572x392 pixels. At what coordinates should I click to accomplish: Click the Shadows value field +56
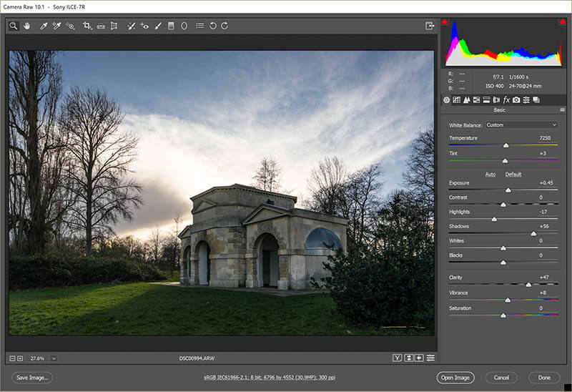[544, 226]
